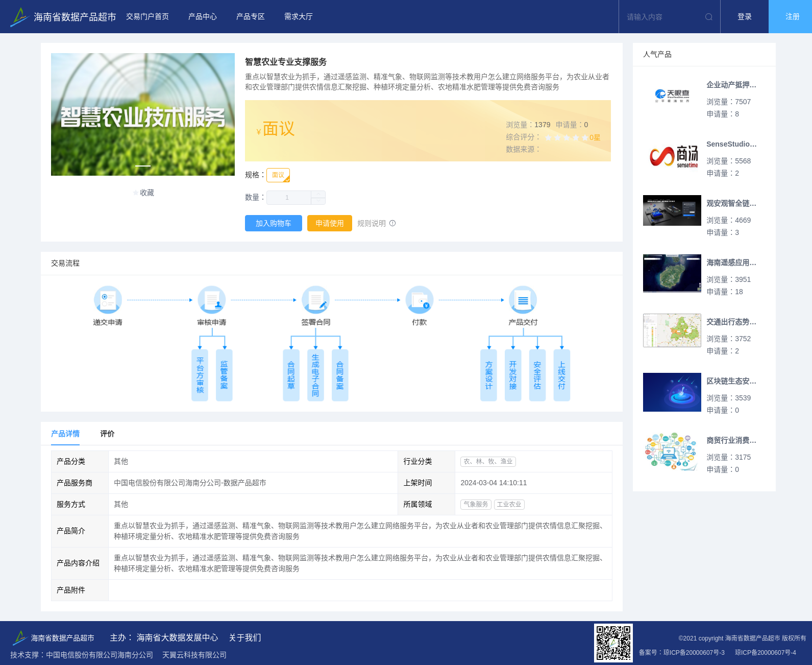Image resolution: width=812 pixels, height=665 pixels.
Task: Click the 智慧农业技术服务 product image
Action: point(143,114)
